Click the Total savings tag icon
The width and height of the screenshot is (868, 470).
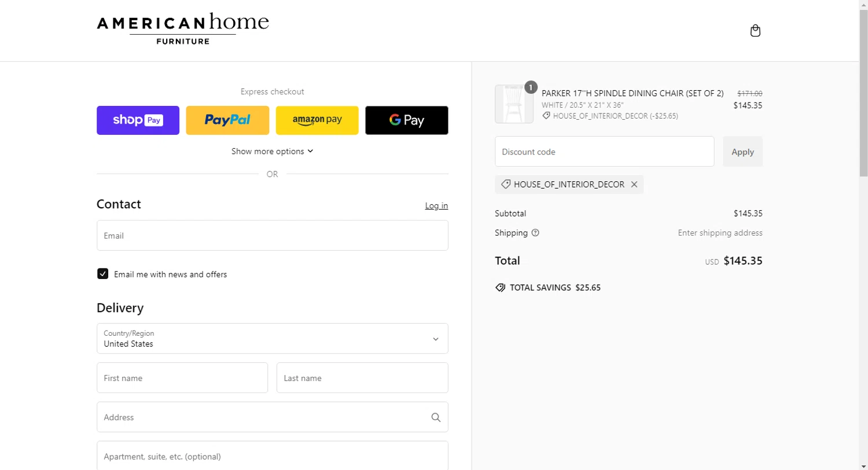[x=501, y=288]
